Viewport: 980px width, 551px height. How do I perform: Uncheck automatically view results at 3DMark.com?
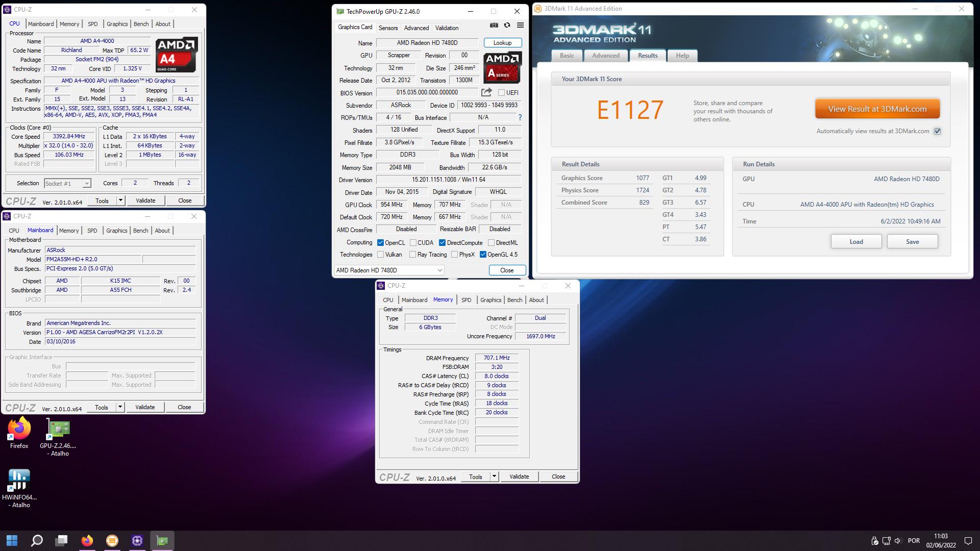(938, 131)
